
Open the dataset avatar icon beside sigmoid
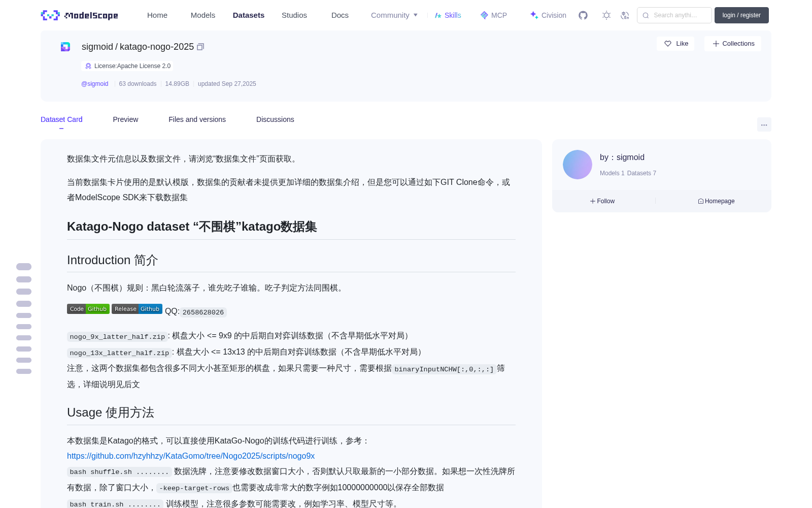(65, 47)
